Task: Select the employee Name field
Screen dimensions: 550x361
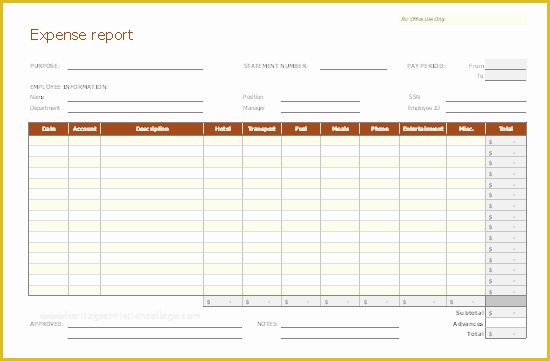Action: pos(135,98)
